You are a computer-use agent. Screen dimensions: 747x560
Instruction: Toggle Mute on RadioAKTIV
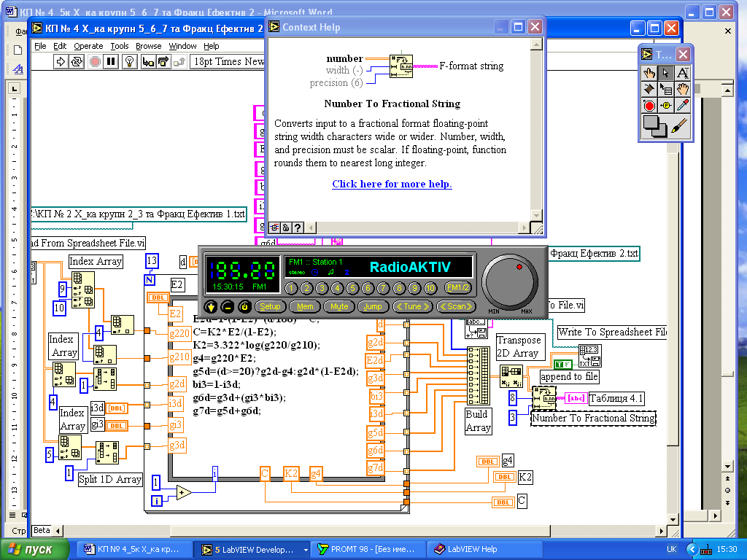(x=339, y=307)
